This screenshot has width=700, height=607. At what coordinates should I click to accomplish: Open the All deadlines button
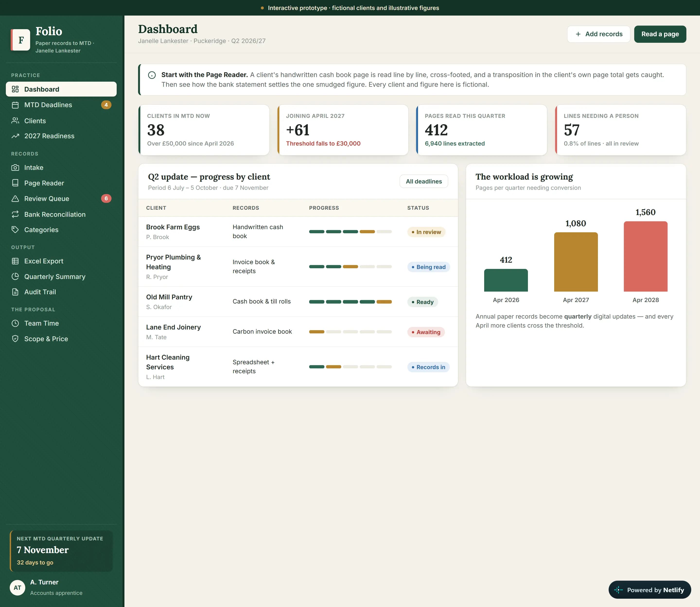point(423,181)
